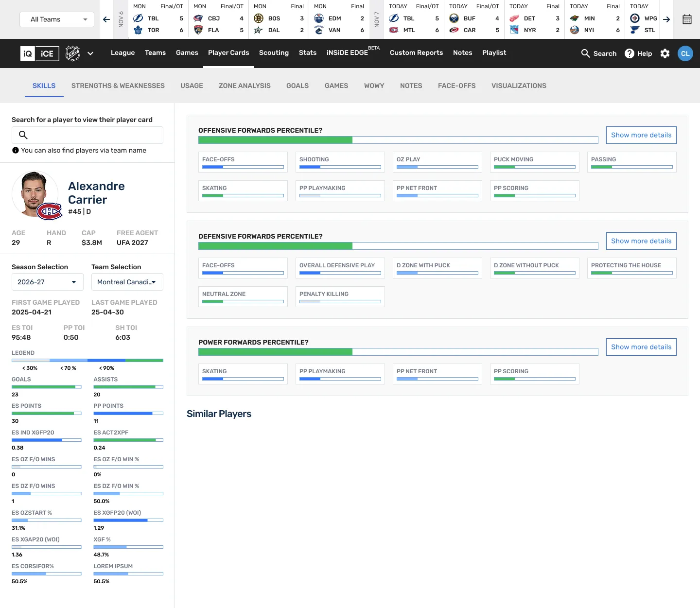The width and height of the screenshot is (700, 608).
Task: Open the calendar date picker icon
Action: click(x=687, y=19)
